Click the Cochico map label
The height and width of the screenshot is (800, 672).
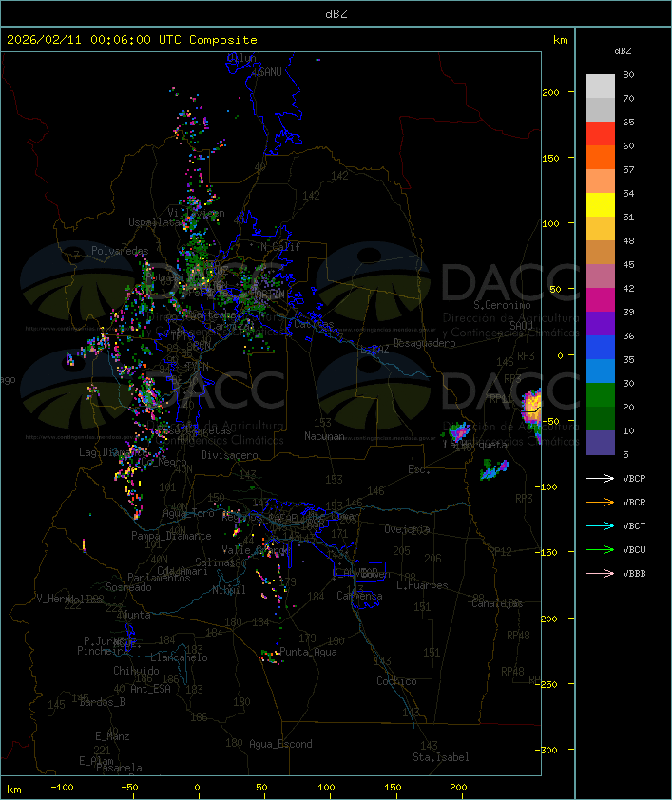click(x=396, y=681)
